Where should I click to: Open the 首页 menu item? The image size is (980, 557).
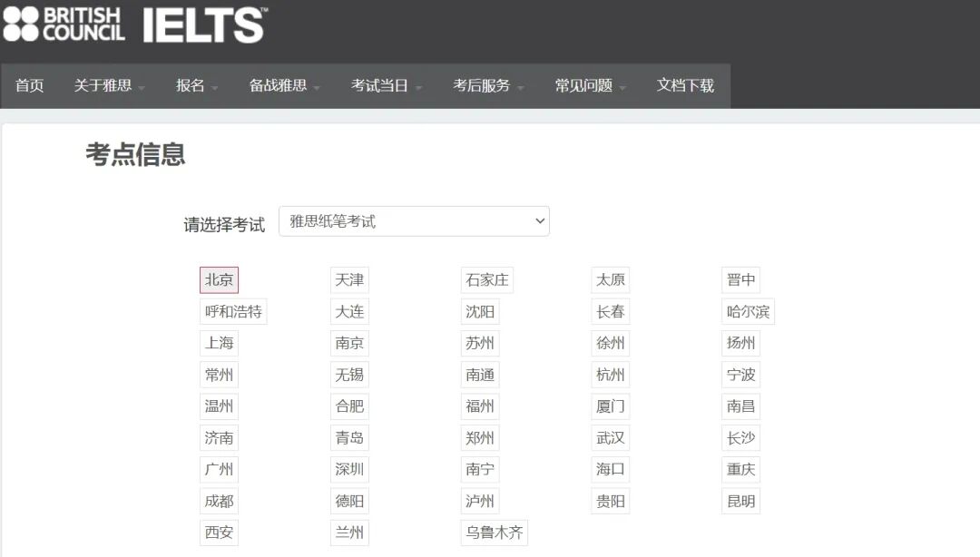coord(28,86)
